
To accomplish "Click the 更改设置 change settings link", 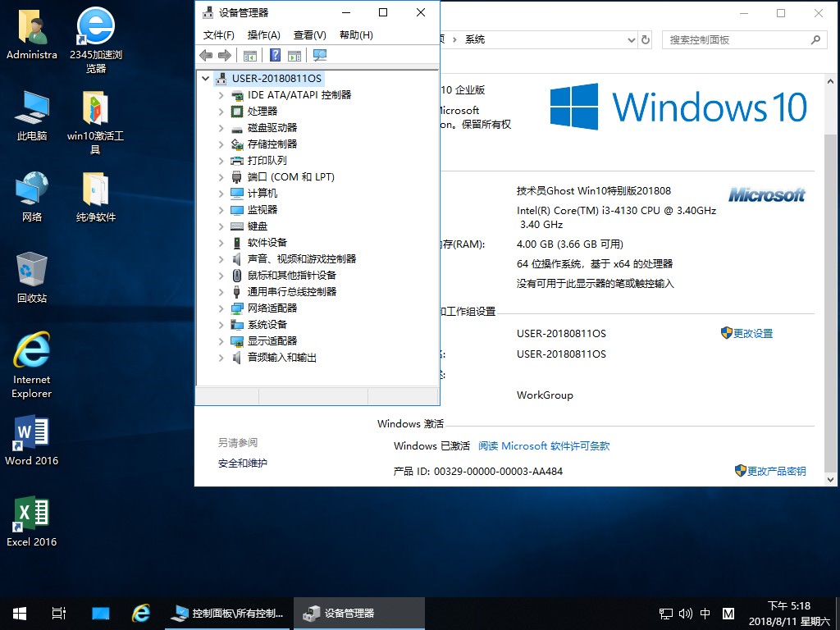I will point(752,334).
